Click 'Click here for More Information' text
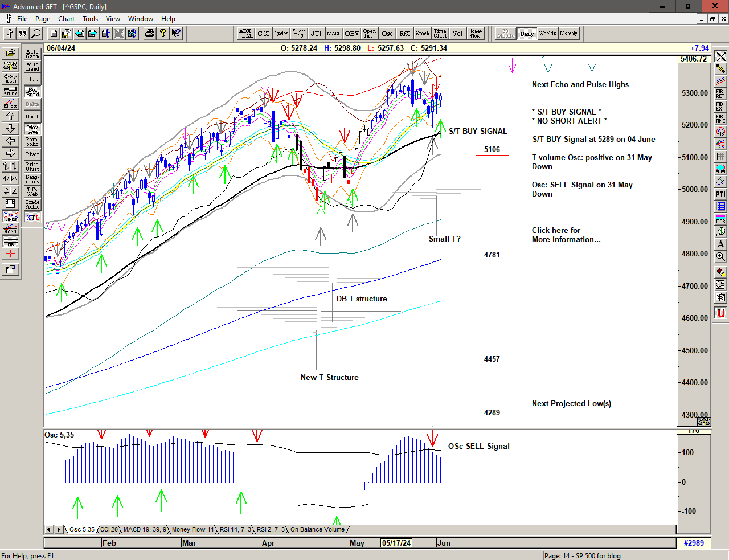This screenshot has height=560, width=729. point(566,235)
